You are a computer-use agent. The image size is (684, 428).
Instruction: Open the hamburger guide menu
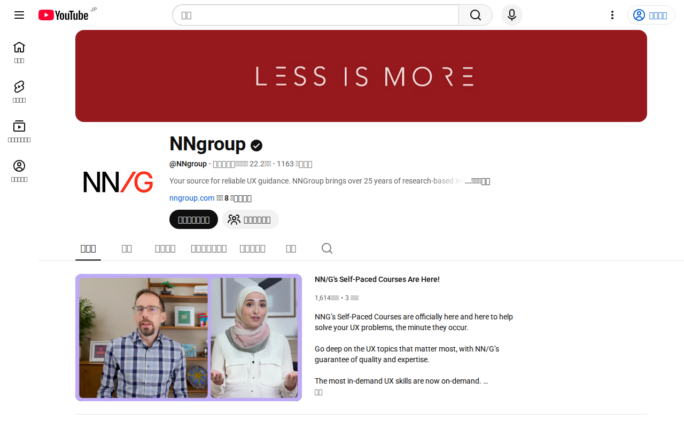click(19, 15)
